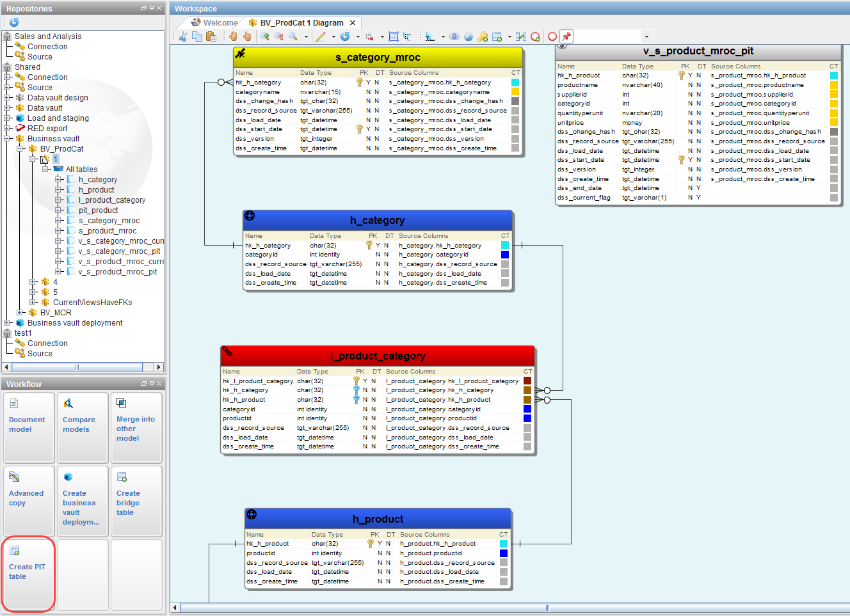
Task: Toggle auto-hide pin on Workflow panel
Action: (152, 384)
